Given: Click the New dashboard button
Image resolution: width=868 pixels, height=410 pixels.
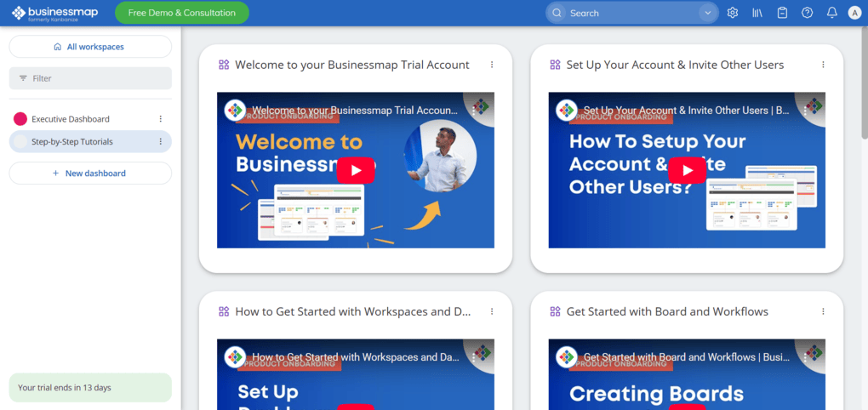Looking at the screenshot, I should click(x=90, y=174).
